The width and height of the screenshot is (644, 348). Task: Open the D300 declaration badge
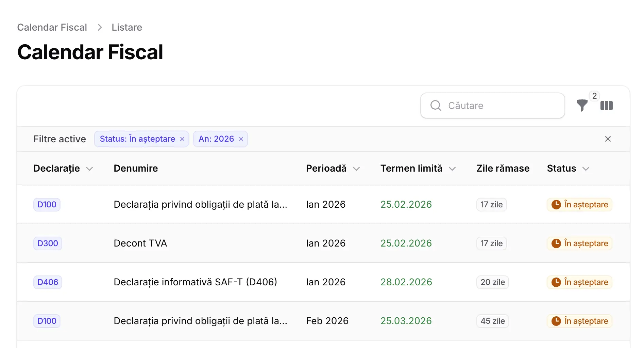[x=48, y=243]
